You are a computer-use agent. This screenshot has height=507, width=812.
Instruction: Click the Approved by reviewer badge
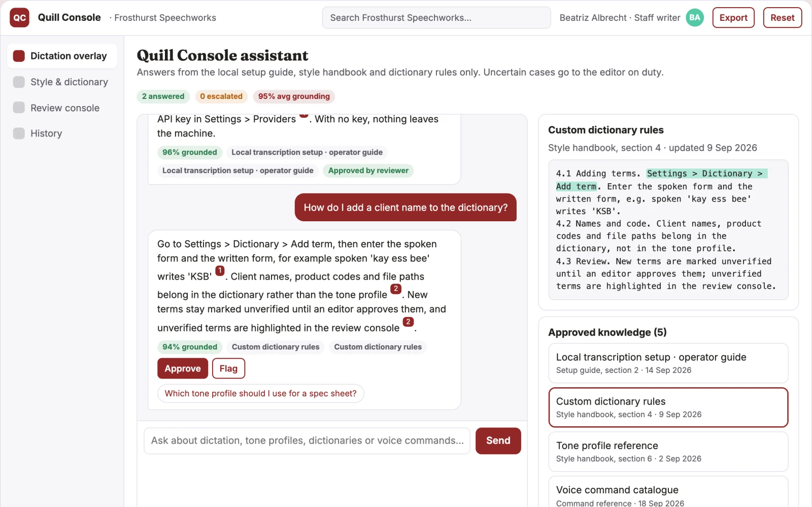tap(368, 171)
